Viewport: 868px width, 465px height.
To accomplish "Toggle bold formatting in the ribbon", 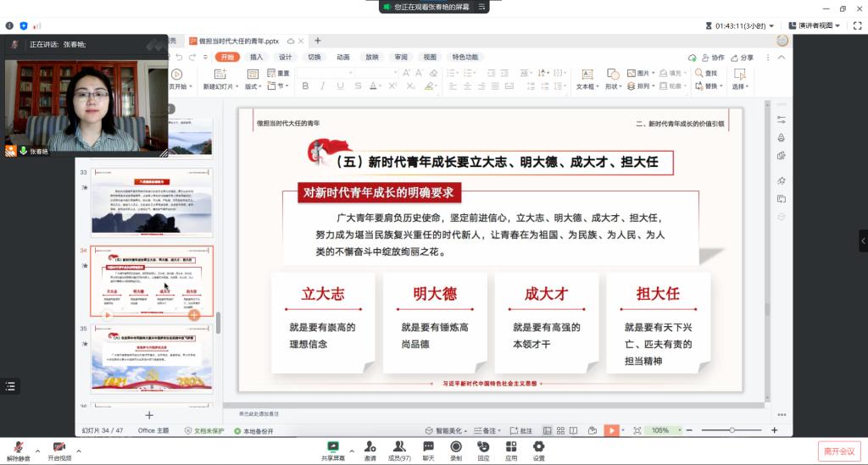I will pos(304,86).
